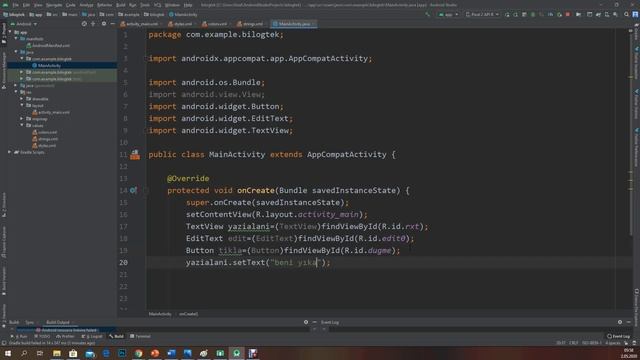Hide the Build panel with minus icon
The width and height of the screenshot is (640, 360).
coord(314,322)
